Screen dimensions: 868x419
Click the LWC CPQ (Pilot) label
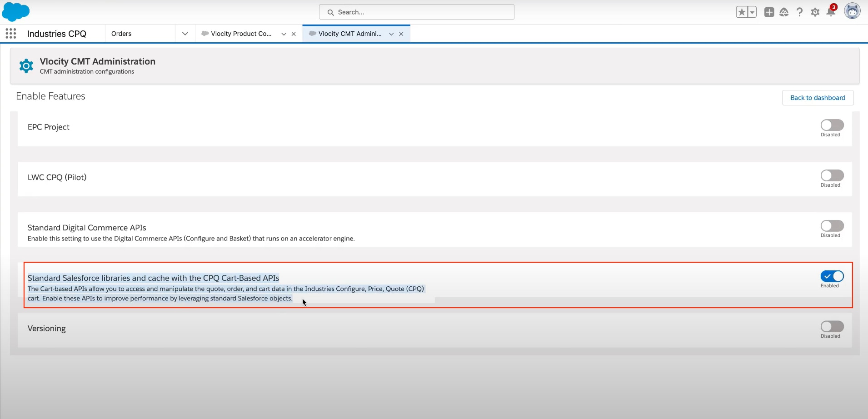coord(57,177)
